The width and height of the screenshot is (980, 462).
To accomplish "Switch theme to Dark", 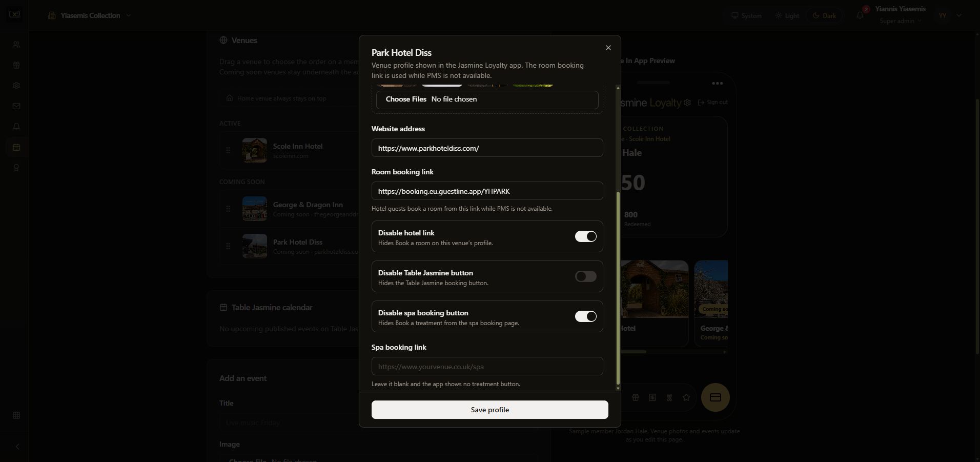I will pyautogui.click(x=824, y=15).
